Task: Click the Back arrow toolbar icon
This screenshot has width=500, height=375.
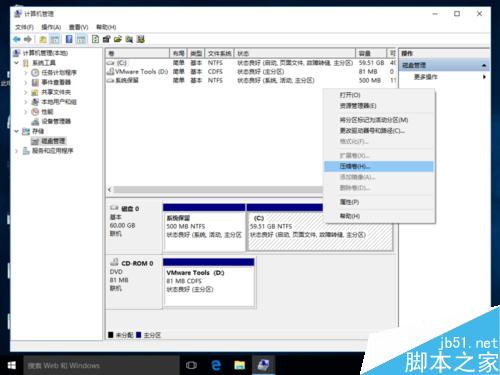Action: click(x=17, y=39)
